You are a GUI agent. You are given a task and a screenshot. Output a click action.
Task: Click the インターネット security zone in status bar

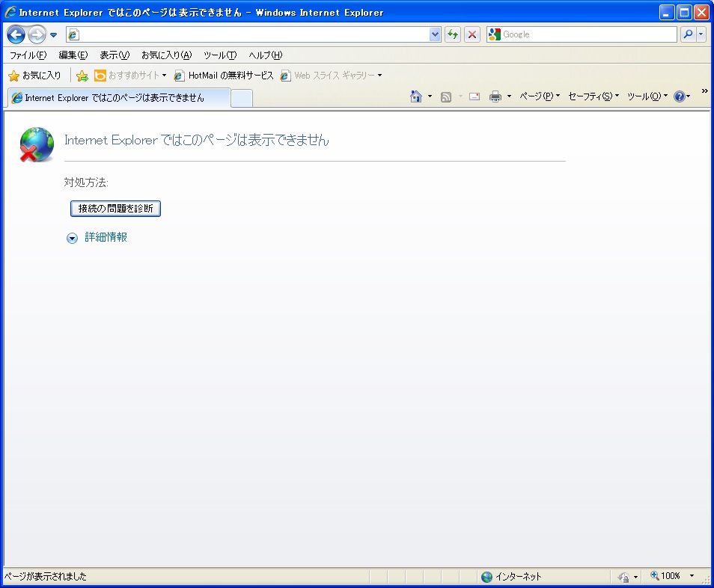(x=511, y=577)
